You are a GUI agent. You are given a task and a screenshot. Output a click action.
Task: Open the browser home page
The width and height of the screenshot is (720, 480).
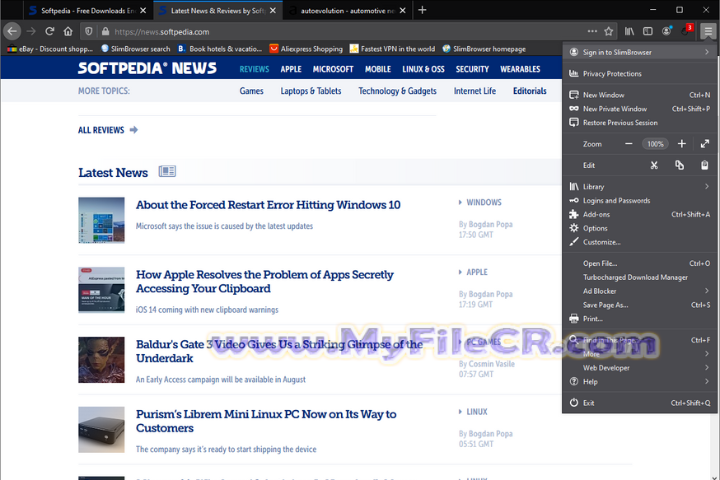(x=68, y=32)
